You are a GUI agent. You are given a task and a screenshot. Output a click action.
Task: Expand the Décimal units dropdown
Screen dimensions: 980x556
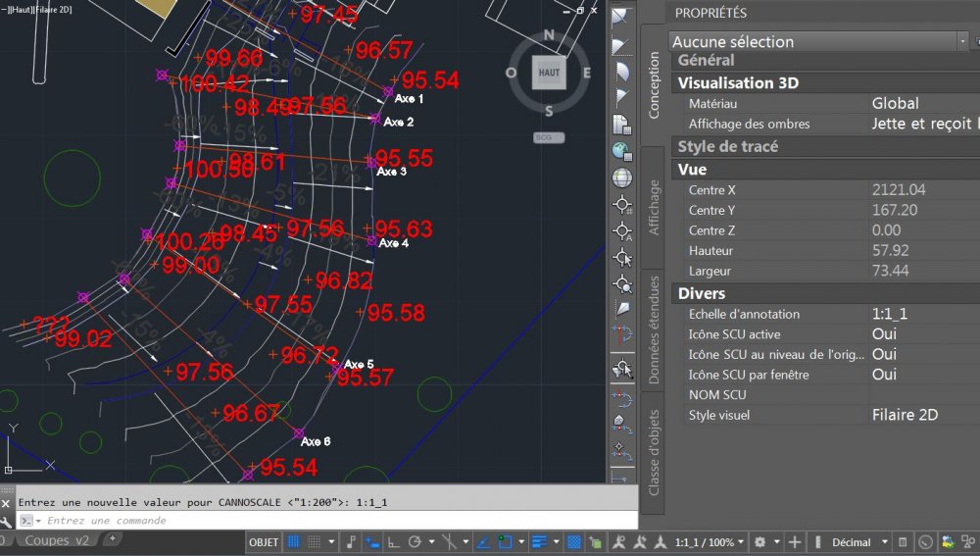(859, 542)
